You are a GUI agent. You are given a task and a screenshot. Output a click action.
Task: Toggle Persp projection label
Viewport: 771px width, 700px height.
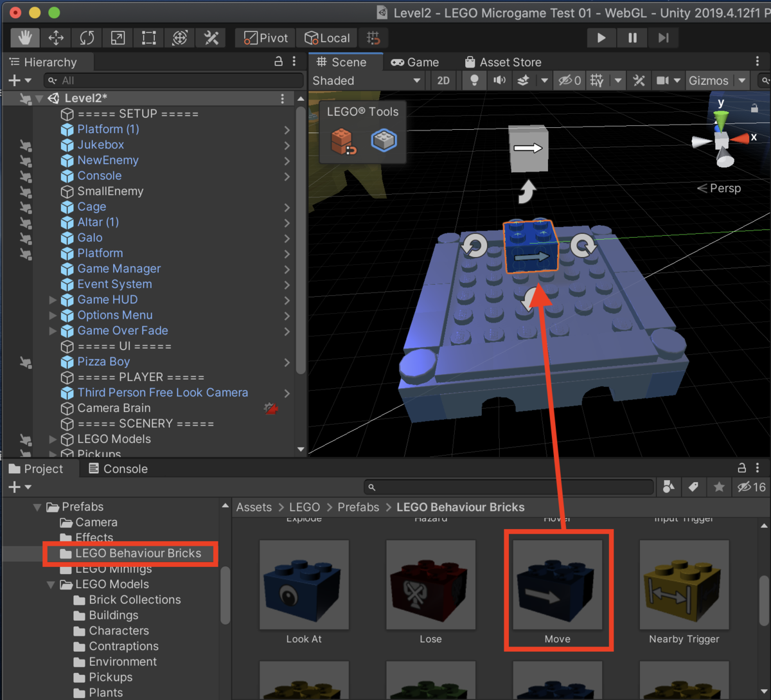coord(720,188)
